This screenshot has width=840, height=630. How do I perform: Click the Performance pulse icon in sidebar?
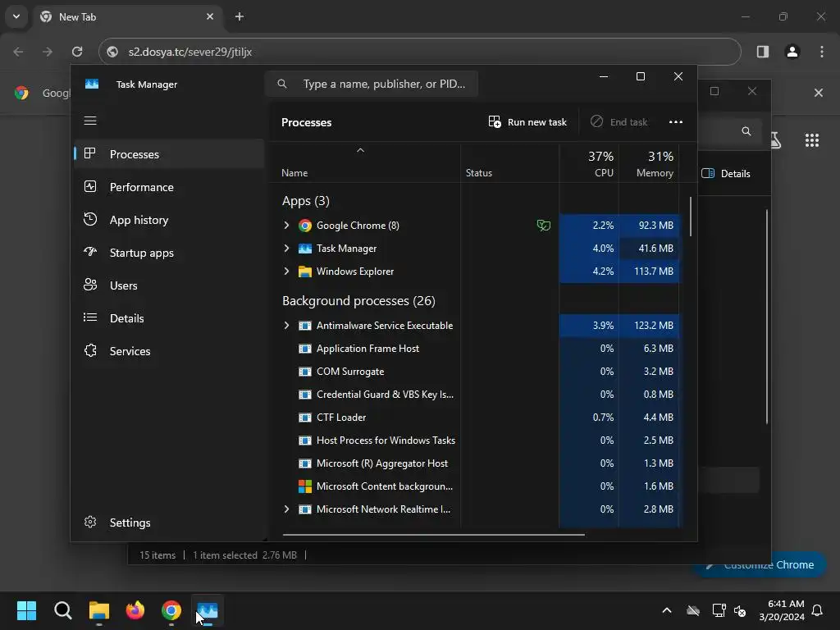(90, 186)
